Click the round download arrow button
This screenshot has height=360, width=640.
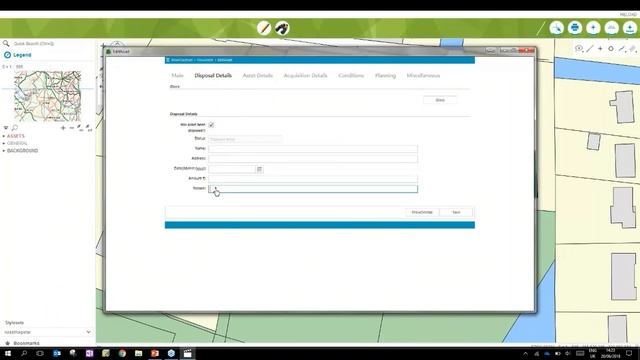click(x=630, y=28)
